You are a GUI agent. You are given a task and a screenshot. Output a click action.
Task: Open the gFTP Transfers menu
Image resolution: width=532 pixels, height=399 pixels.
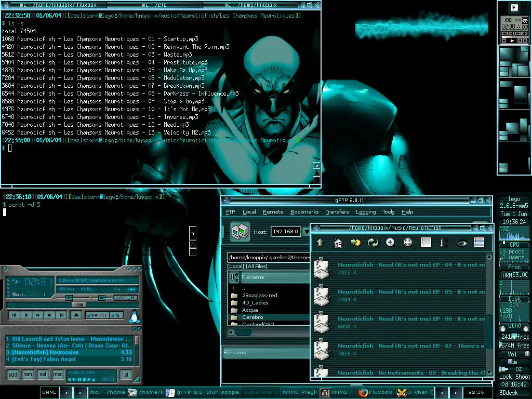pyautogui.click(x=337, y=212)
